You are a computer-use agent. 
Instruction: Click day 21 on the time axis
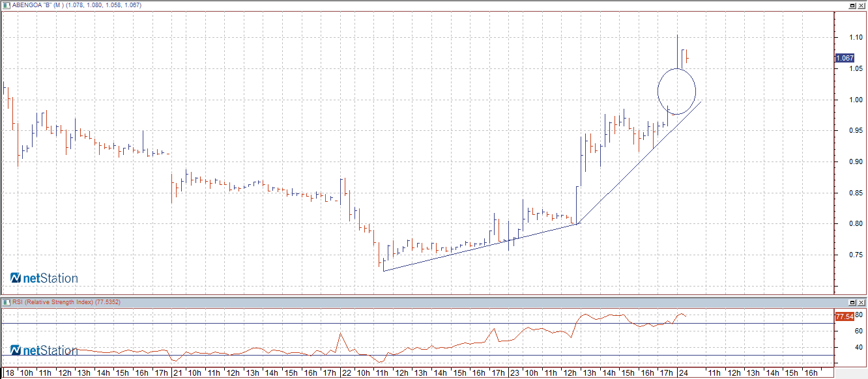pos(177,373)
